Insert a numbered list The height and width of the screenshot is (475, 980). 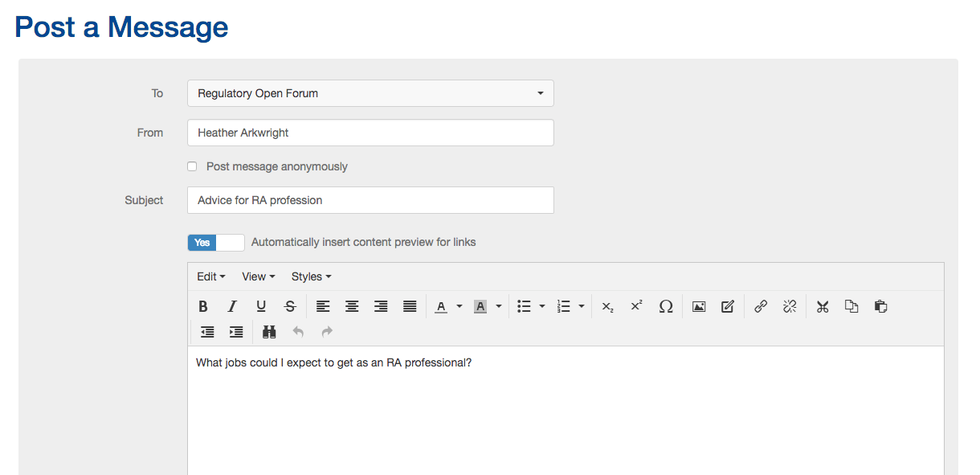(x=563, y=306)
